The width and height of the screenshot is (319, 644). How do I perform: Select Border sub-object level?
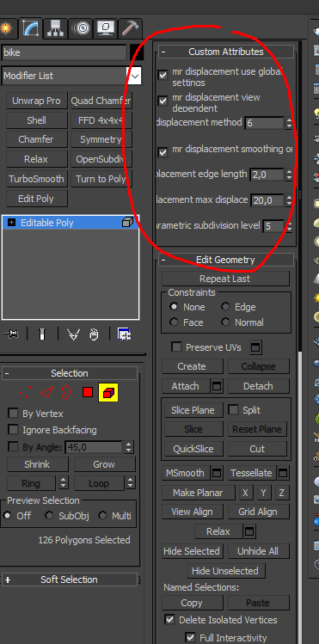[x=65, y=393]
